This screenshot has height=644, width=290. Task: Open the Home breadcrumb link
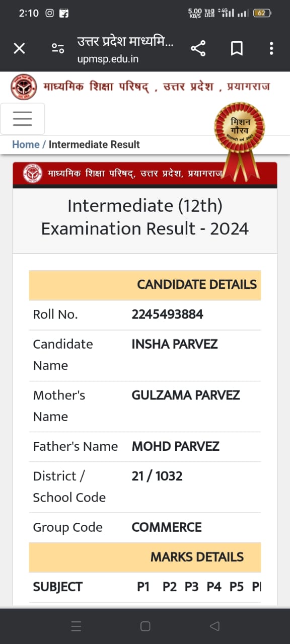click(26, 144)
